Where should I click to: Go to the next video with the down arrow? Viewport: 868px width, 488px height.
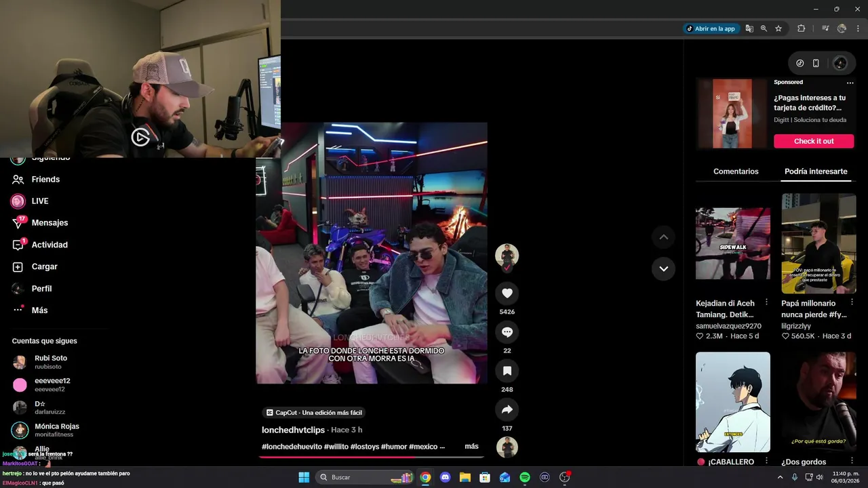[663, 268]
